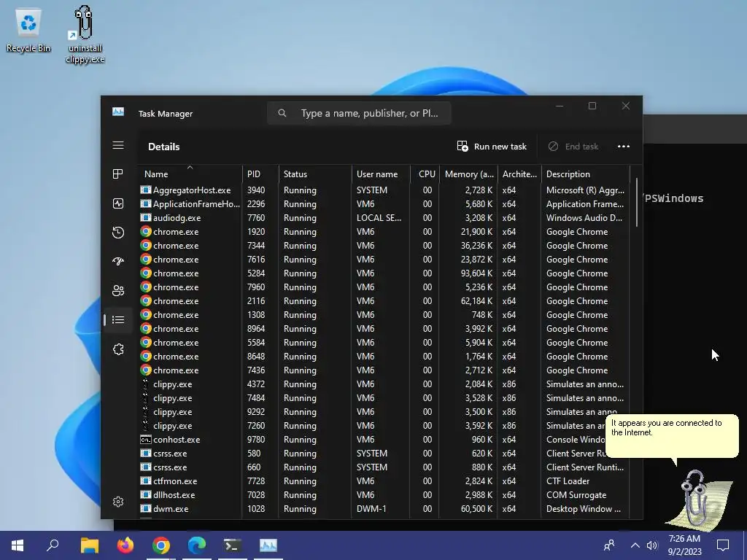Open Task Manager settings gear
This screenshot has width=747, height=560.
118,502
